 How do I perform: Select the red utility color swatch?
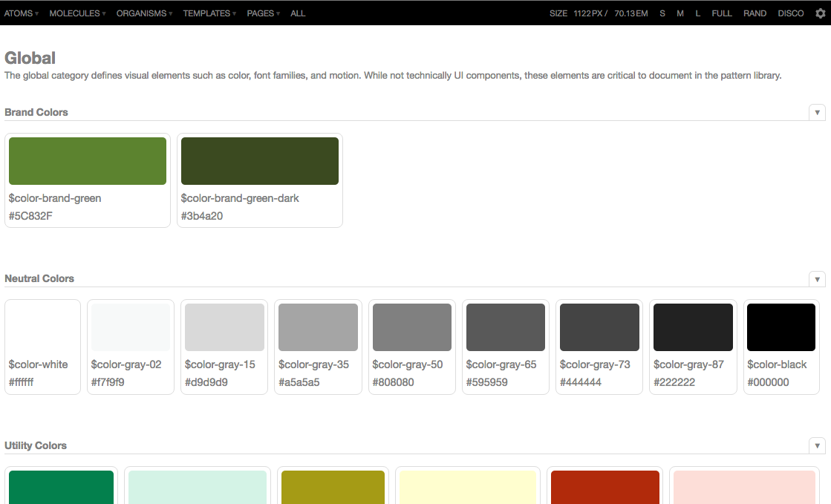coord(605,487)
